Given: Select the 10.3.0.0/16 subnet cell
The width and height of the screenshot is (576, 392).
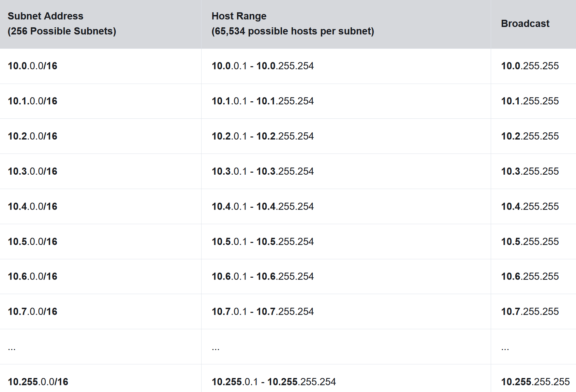Looking at the screenshot, I should click(33, 171).
